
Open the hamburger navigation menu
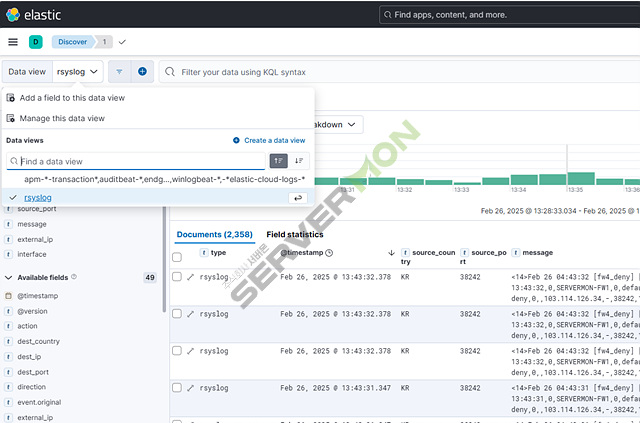click(x=13, y=42)
